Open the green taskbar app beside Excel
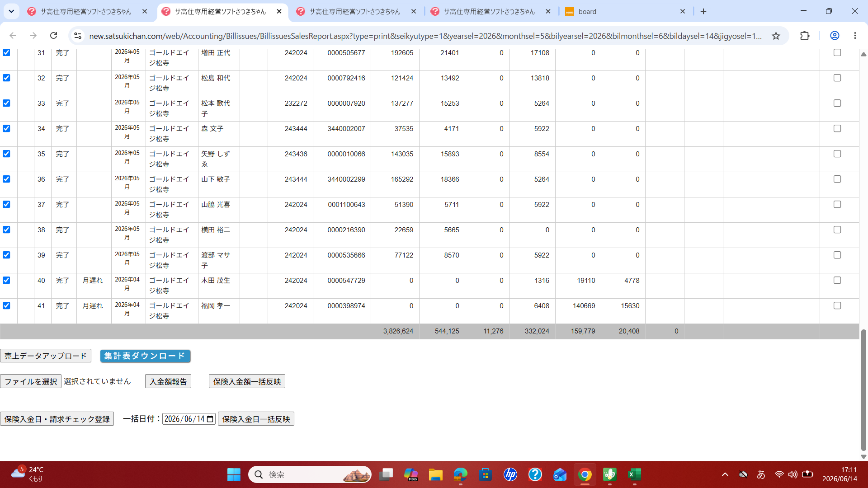The height and width of the screenshot is (488, 868). (610, 474)
